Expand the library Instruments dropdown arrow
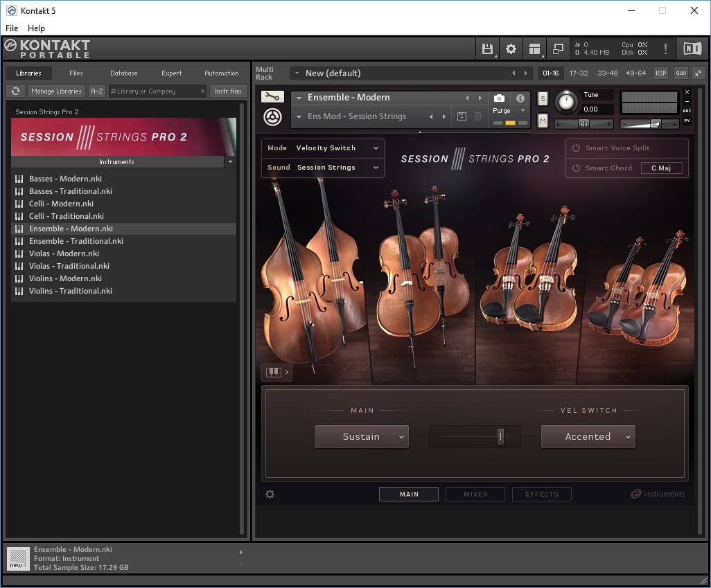 coord(230,162)
